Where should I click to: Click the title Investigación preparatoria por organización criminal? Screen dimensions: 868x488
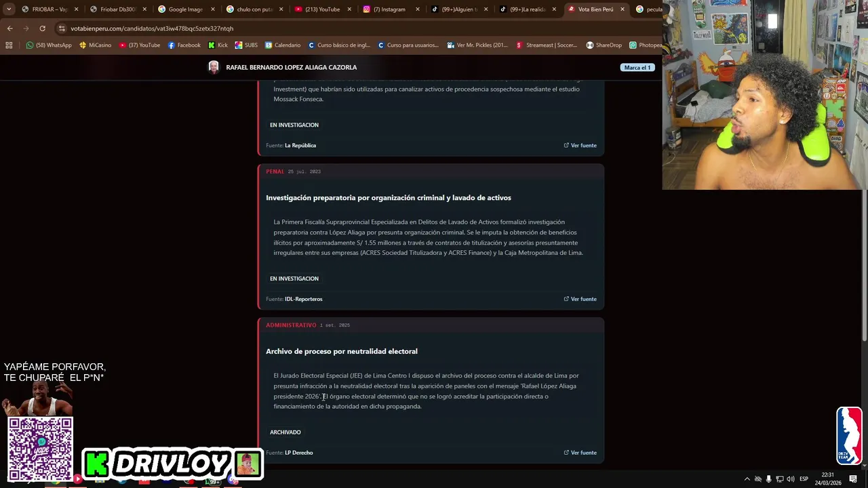389,198
